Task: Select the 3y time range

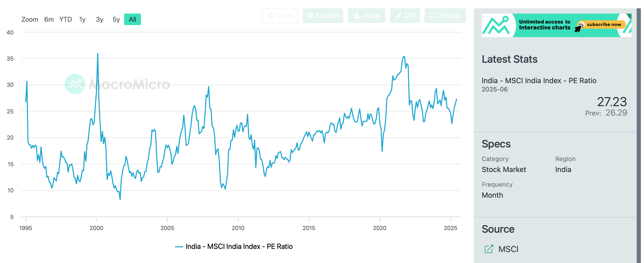Action: click(x=99, y=19)
